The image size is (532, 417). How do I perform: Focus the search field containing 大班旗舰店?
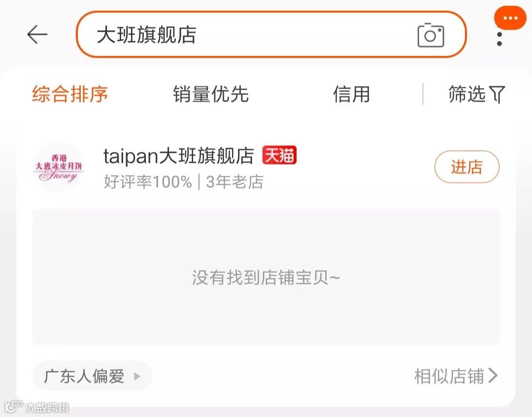click(271, 34)
